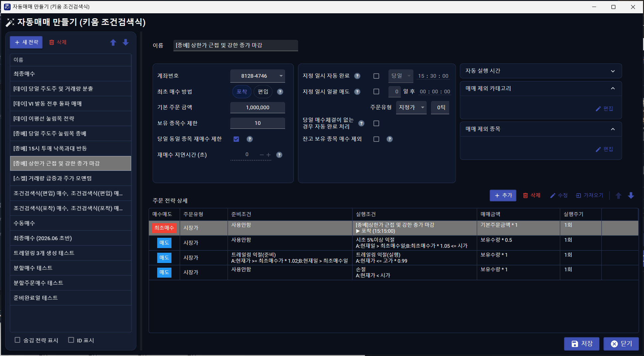Save strategy with 저장 button

point(582,344)
